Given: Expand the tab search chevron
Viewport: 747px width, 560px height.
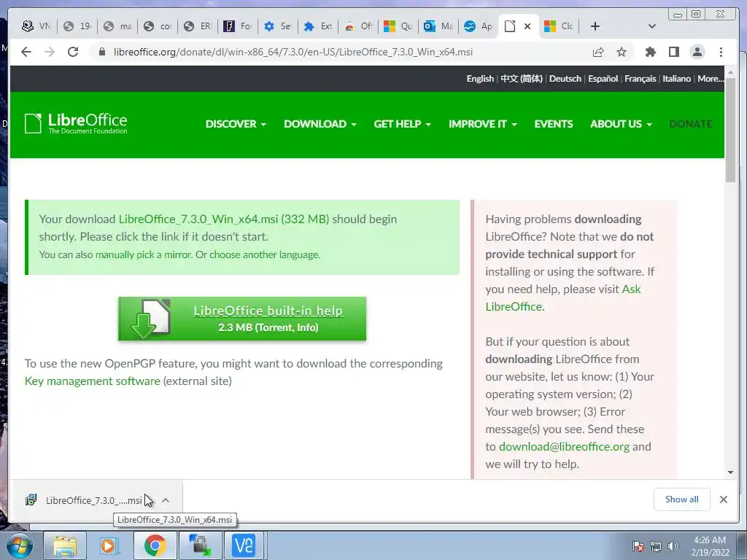Looking at the screenshot, I should [x=652, y=26].
